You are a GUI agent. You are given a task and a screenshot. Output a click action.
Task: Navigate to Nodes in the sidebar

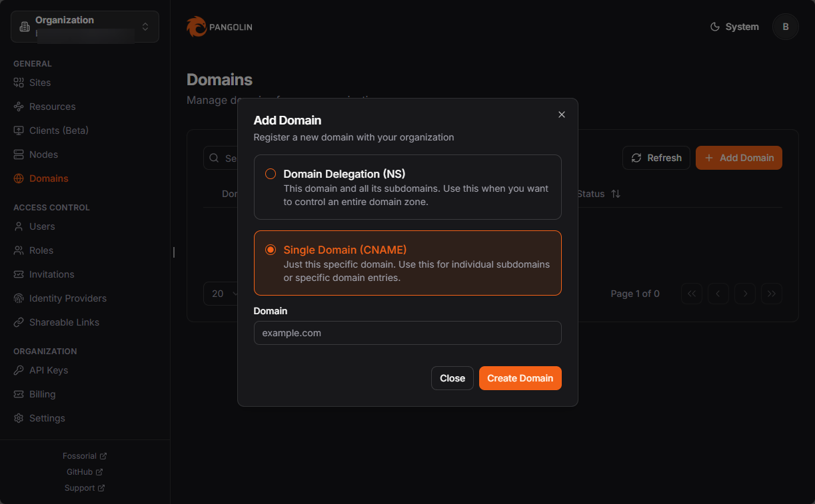[43, 154]
